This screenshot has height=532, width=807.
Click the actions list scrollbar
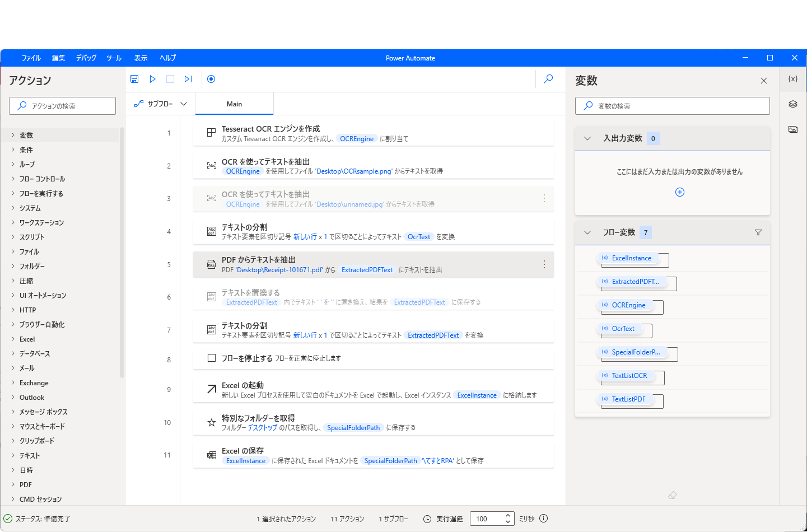tap(122, 252)
